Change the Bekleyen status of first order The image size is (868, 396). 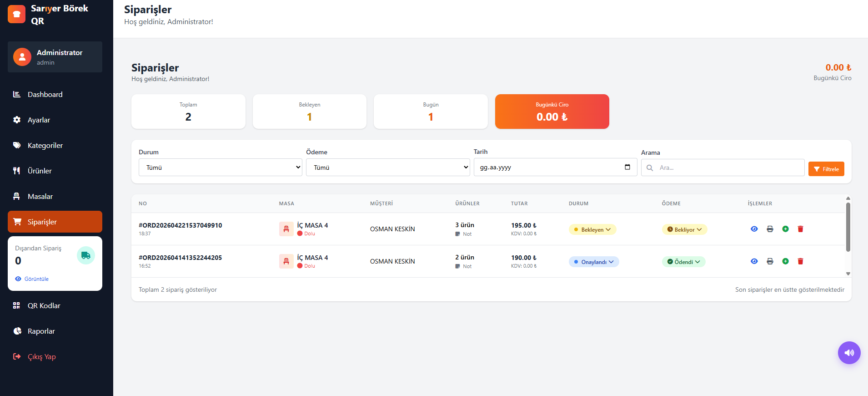pos(592,230)
